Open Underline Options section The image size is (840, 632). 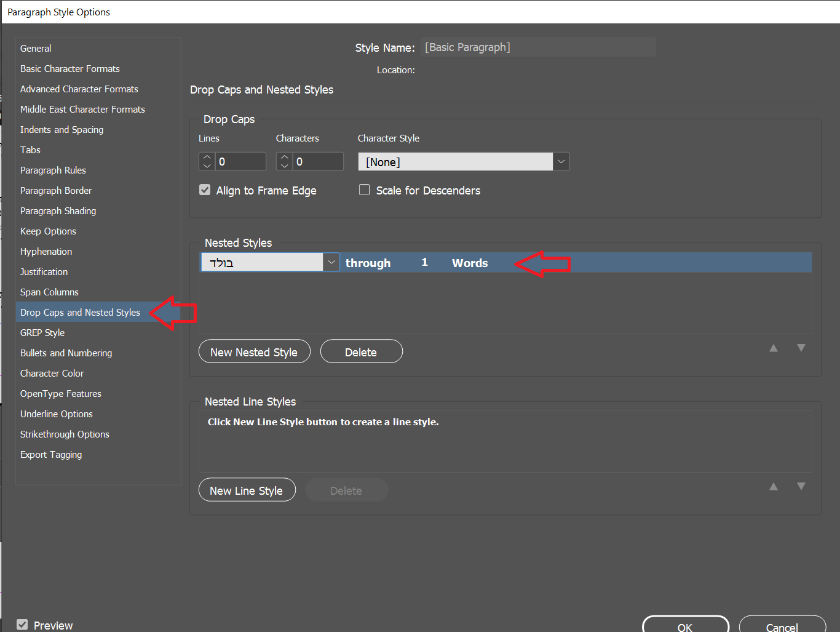[57, 414]
